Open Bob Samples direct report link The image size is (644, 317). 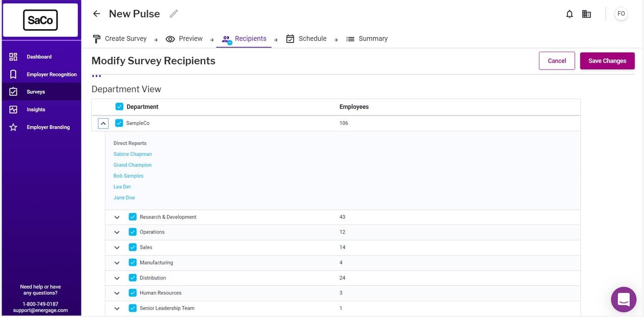(x=128, y=176)
